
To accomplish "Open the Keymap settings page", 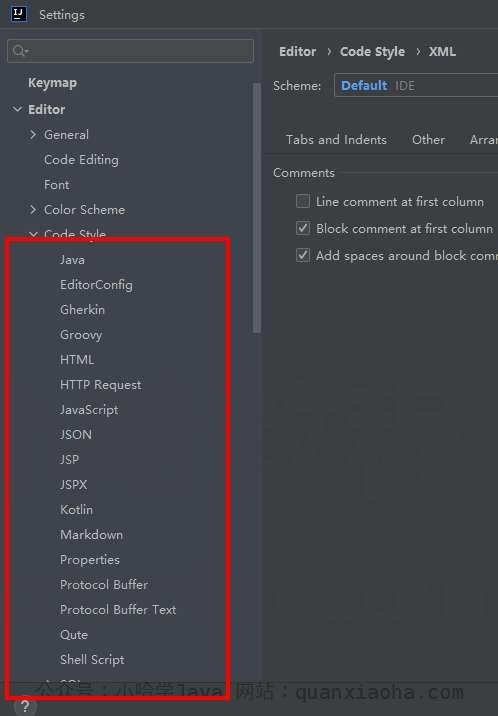I will click(52, 83).
